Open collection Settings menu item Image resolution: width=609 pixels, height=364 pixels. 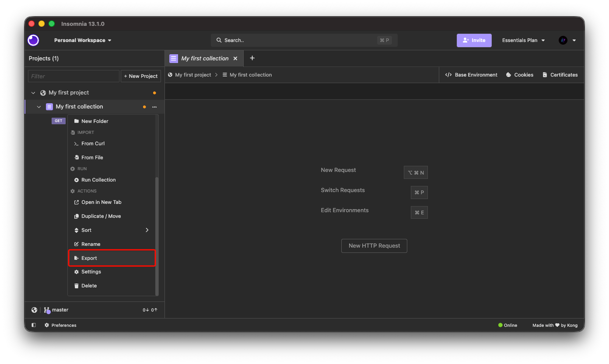coord(112,272)
